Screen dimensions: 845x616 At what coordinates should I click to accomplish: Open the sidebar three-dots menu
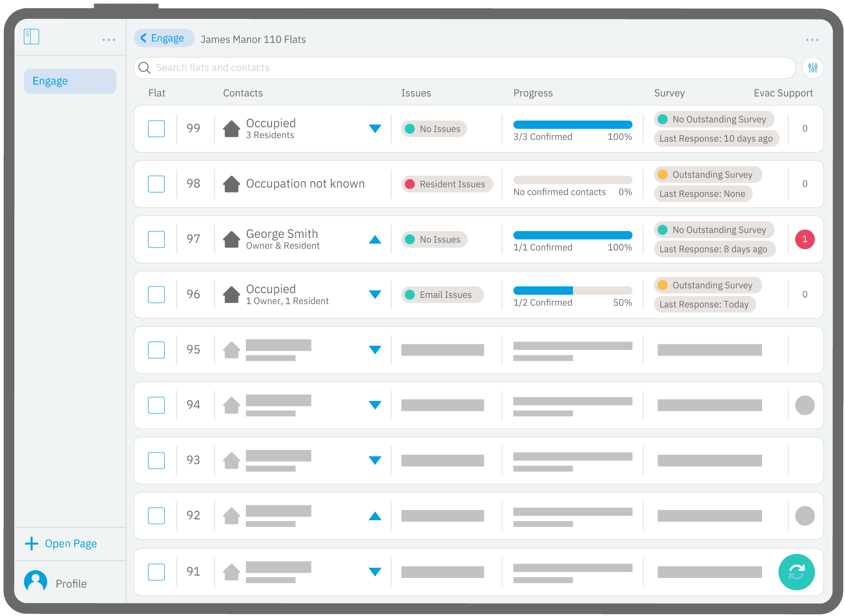109,40
